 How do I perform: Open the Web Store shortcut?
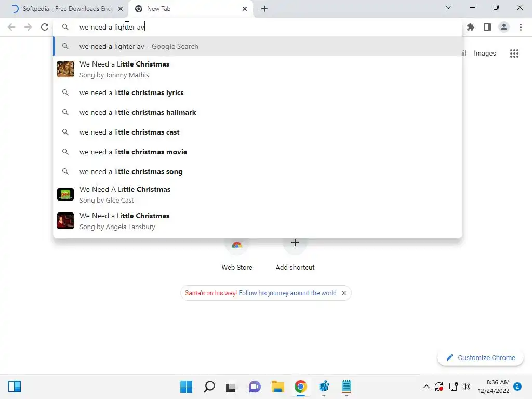click(x=237, y=255)
